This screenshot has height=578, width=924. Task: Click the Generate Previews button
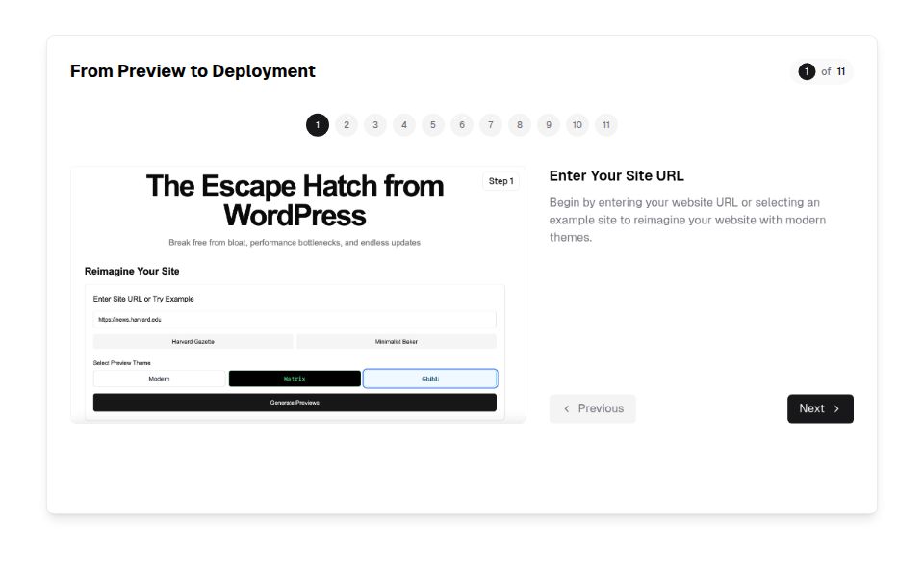[295, 403]
